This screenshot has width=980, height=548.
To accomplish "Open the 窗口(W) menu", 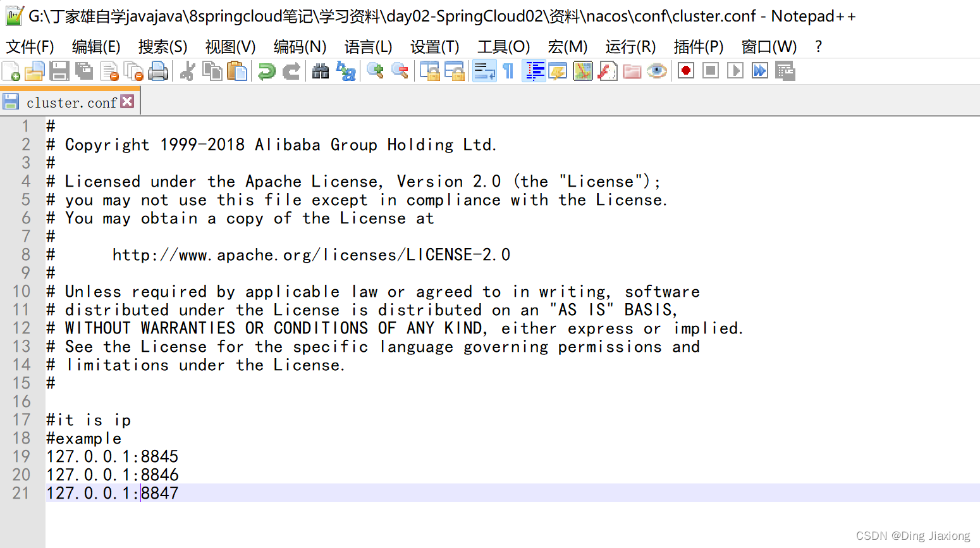I will click(769, 47).
